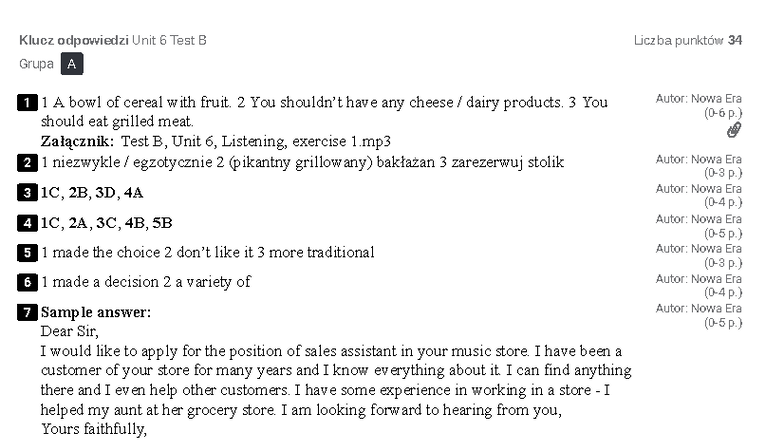
Task: Click the Yours faithfully closing line
Action: pyautogui.click(x=94, y=429)
